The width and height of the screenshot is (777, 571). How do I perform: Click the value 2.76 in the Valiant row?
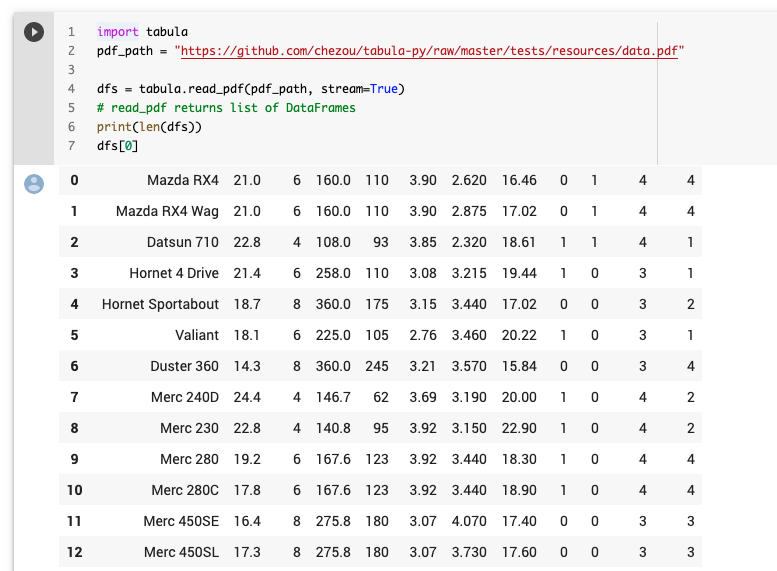423,335
